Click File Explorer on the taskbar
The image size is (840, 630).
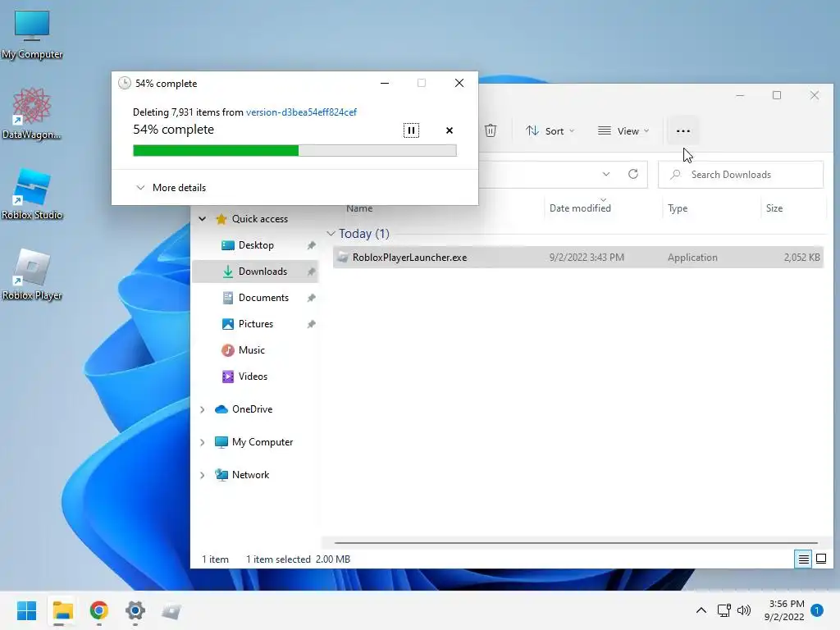tap(62, 610)
